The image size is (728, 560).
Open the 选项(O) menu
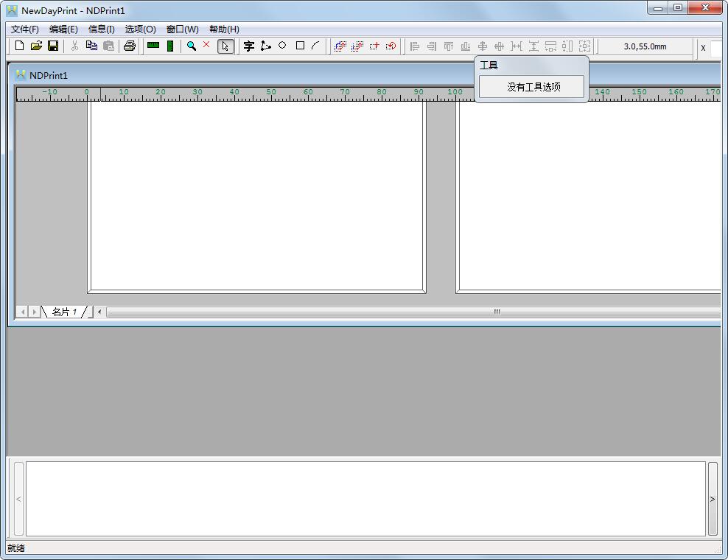(x=140, y=29)
